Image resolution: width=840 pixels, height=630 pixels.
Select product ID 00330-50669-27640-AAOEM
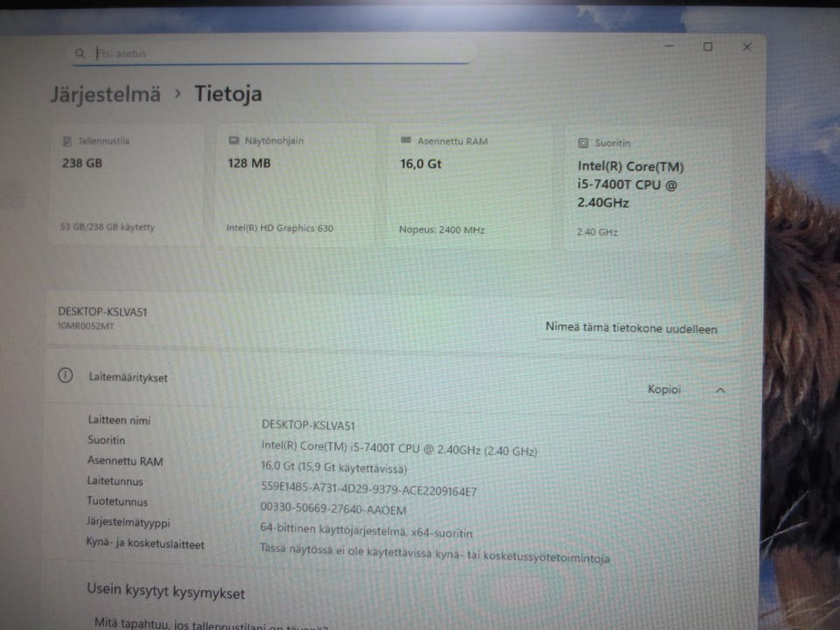(x=333, y=508)
